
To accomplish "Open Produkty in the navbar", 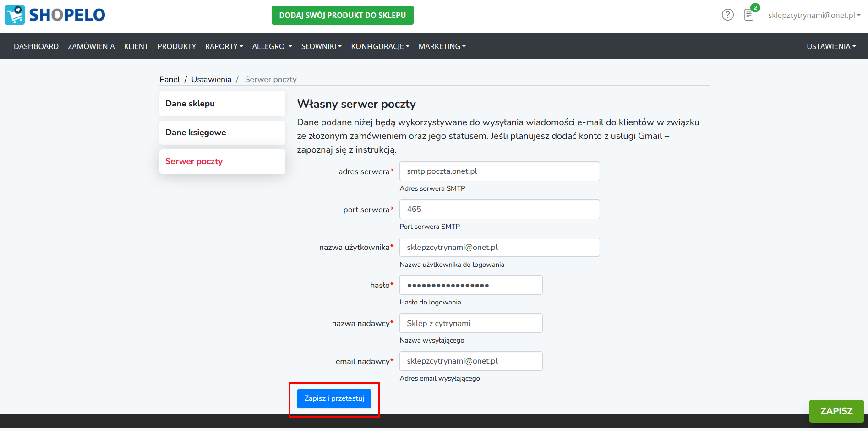I will 177,46.
